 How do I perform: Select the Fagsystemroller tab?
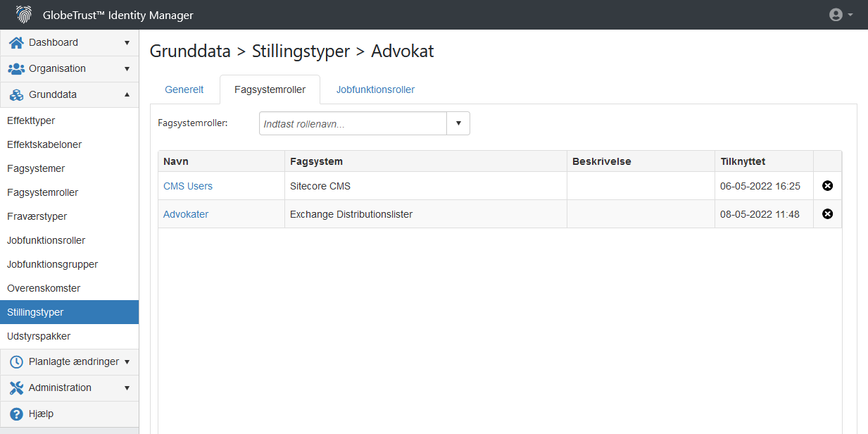(270, 89)
